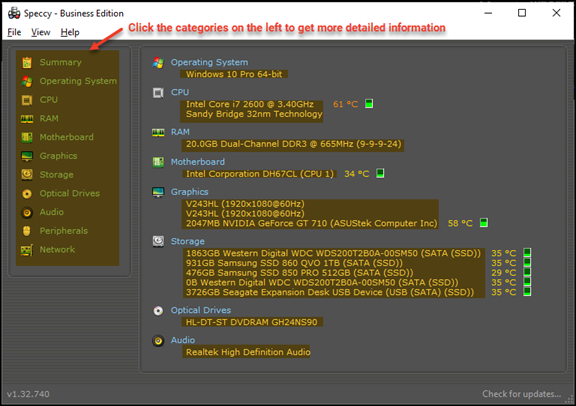Open the Storage sidebar category
This screenshot has height=406, width=576.
point(56,175)
